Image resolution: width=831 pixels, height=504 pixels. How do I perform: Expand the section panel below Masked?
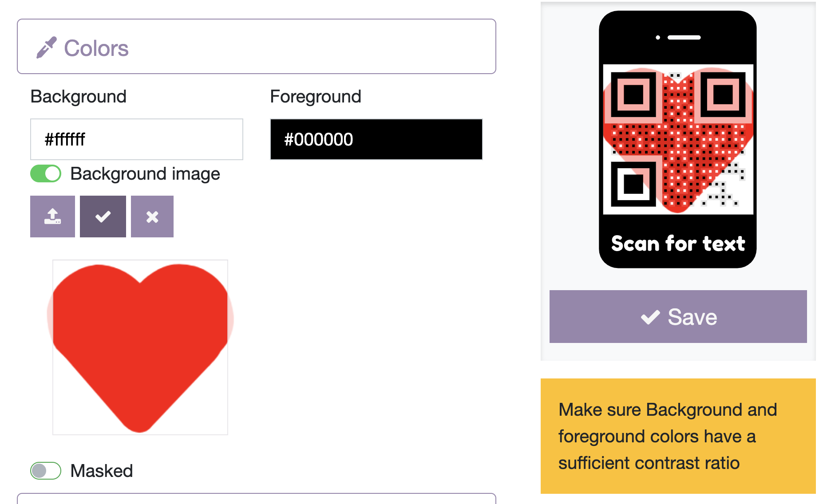tap(256, 499)
